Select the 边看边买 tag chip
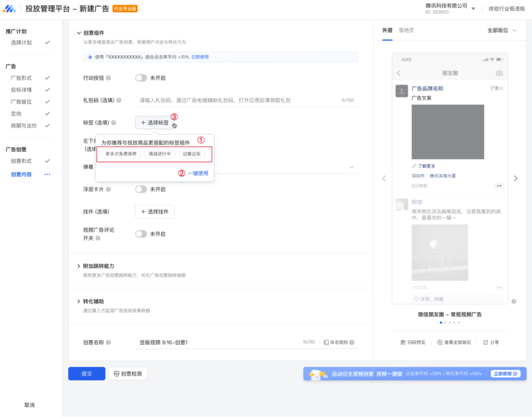Image resolution: width=532 pixels, height=417 pixels. coord(192,154)
